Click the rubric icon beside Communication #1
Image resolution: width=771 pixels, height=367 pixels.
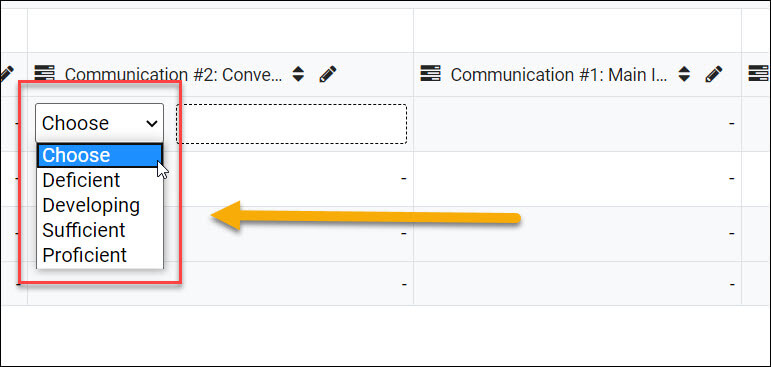[430, 74]
